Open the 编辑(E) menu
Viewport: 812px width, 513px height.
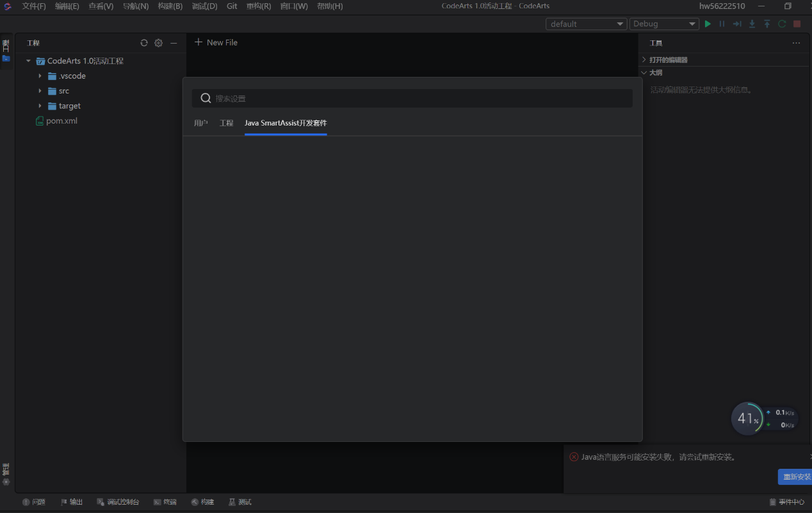67,6
